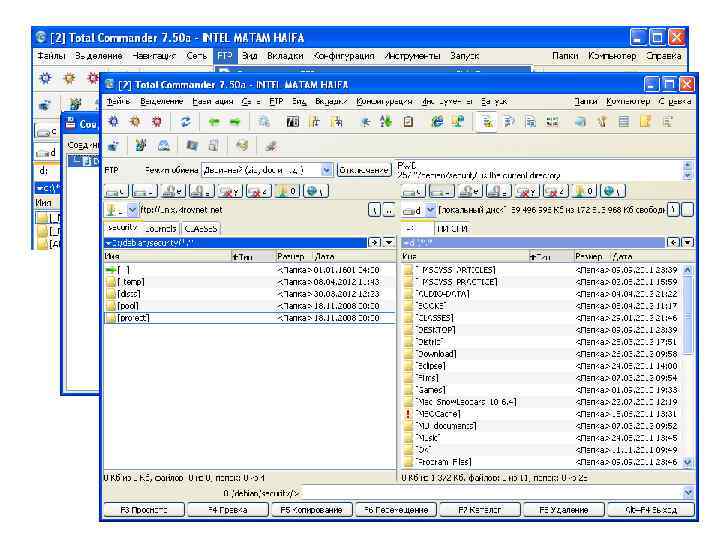Viewport: 720px width, 540px height.
Task: Open right panel directory history arrow
Action: pos(687,242)
